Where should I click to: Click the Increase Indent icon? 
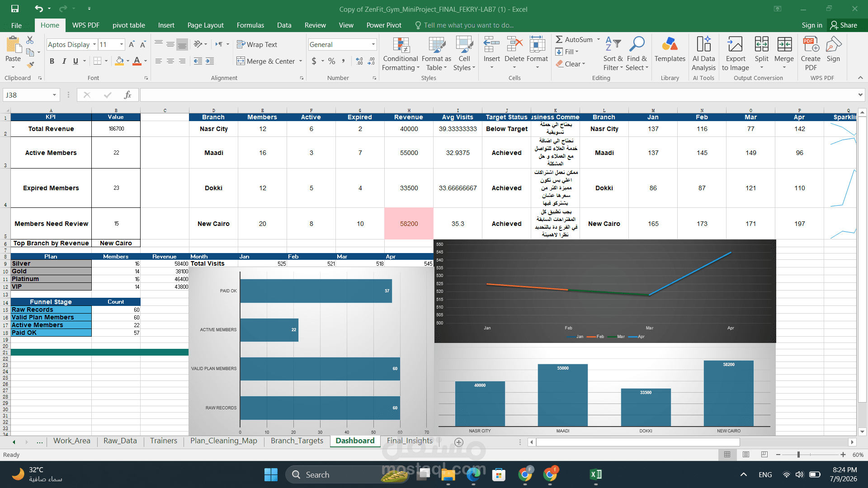tap(210, 61)
